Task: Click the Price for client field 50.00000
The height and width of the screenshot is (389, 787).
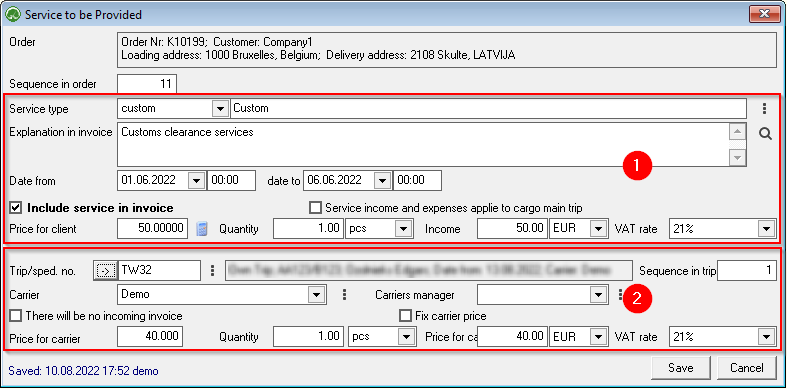Action: [x=153, y=229]
